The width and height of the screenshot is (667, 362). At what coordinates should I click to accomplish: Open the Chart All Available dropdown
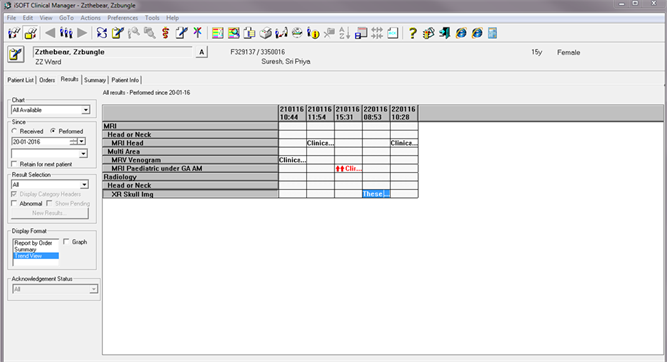[x=86, y=110]
